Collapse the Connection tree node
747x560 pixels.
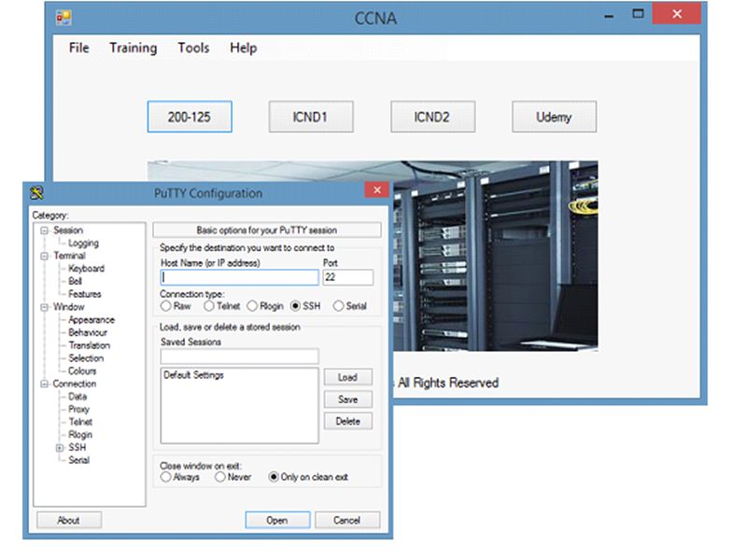(x=44, y=384)
